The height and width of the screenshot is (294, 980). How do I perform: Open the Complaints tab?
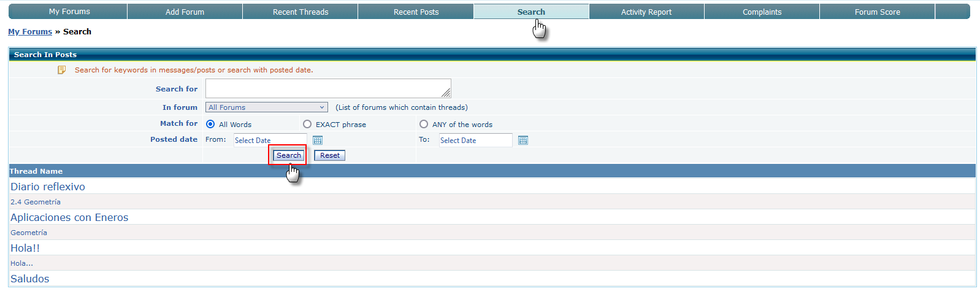tap(762, 12)
